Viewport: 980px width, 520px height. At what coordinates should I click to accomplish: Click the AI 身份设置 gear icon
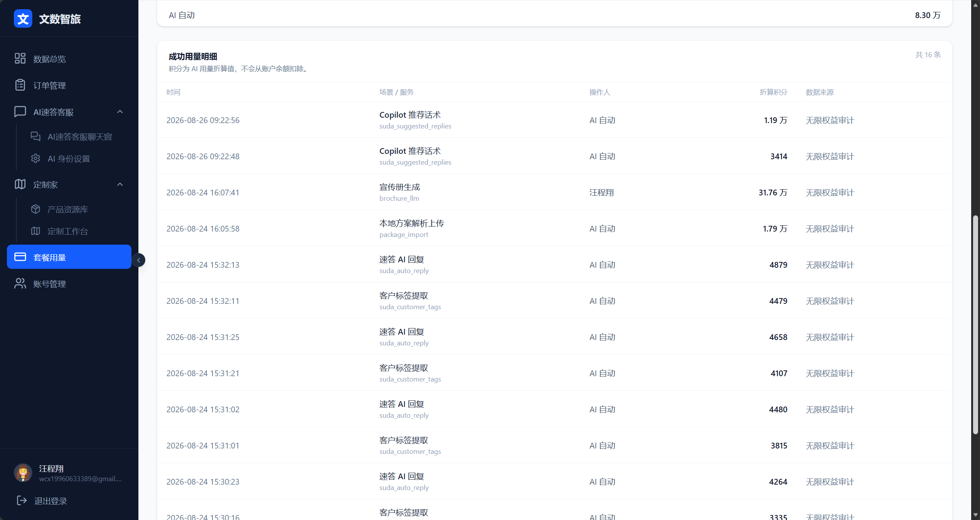click(35, 158)
